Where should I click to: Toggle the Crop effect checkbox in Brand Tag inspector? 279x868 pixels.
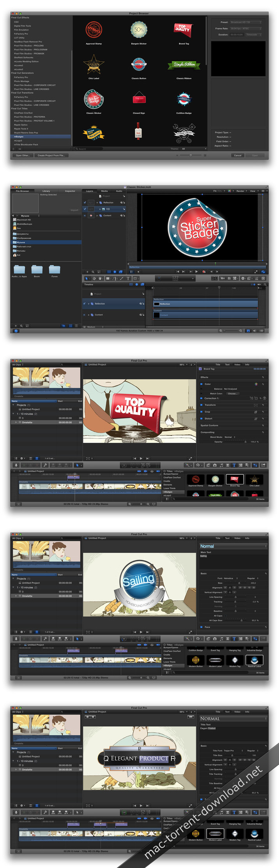coord(201,412)
